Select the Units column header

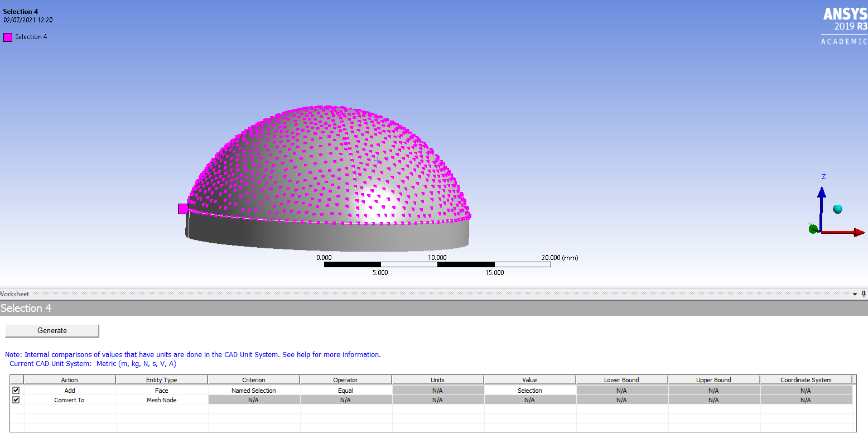tap(438, 380)
